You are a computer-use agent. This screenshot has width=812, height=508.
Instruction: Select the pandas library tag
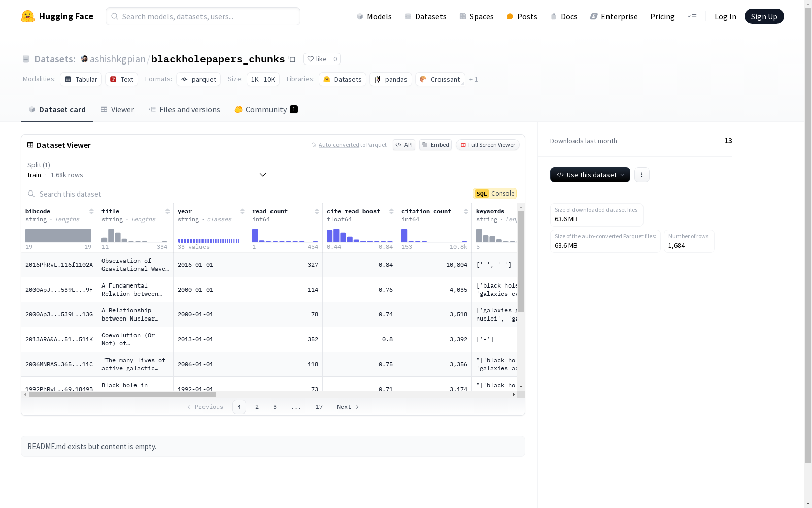click(x=391, y=79)
